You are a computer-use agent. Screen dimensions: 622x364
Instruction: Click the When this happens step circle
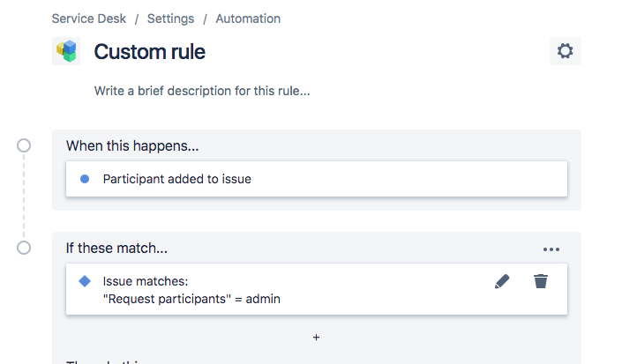(24, 145)
